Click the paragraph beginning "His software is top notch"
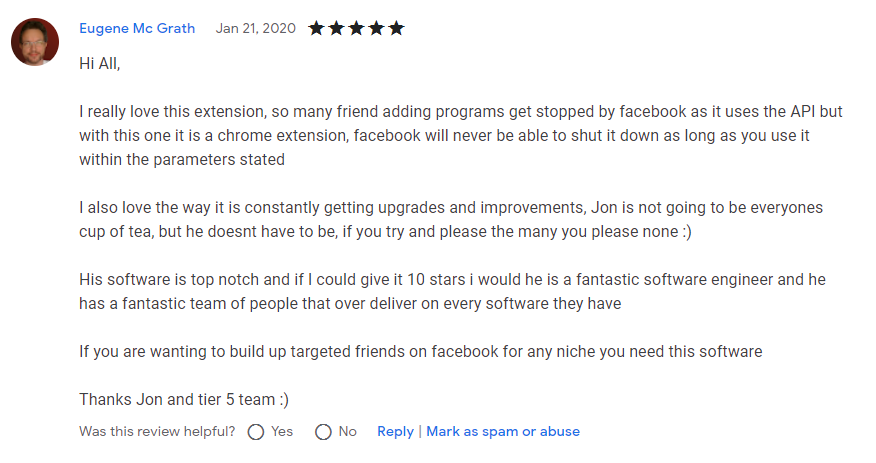 click(x=452, y=292)
